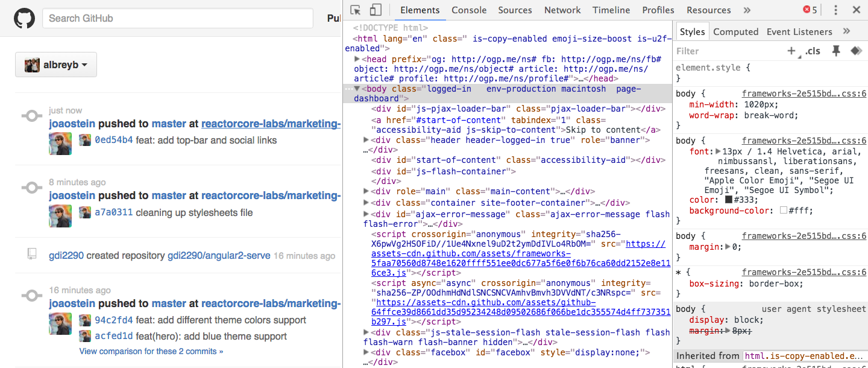Open the albreyb account switcher dropdown
The image size is (868, 368).
coord(56,65)
